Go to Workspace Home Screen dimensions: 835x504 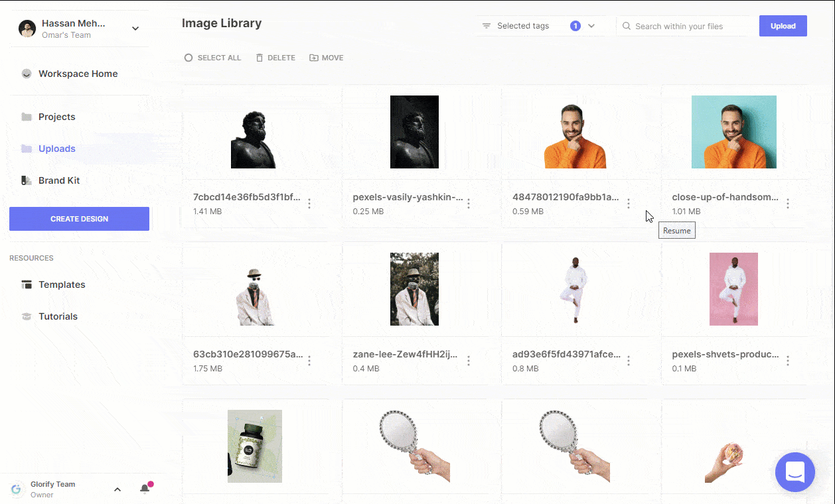coord(78,74)
